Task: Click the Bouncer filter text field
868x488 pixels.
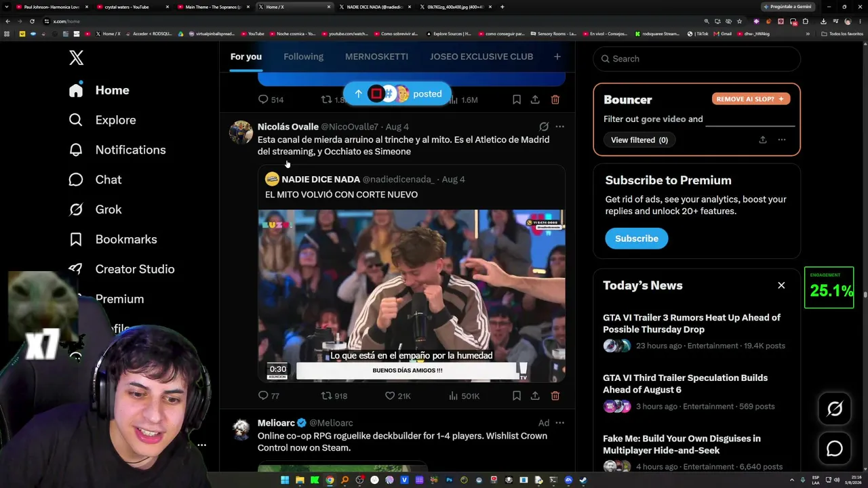Action: coord(750,119)
